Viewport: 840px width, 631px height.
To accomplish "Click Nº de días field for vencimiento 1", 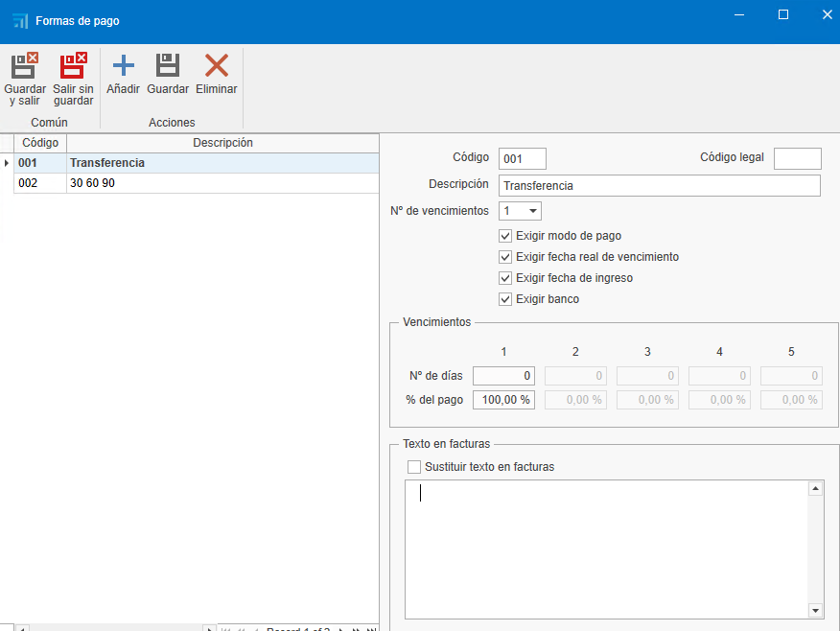I will click(x=503, y=376).
